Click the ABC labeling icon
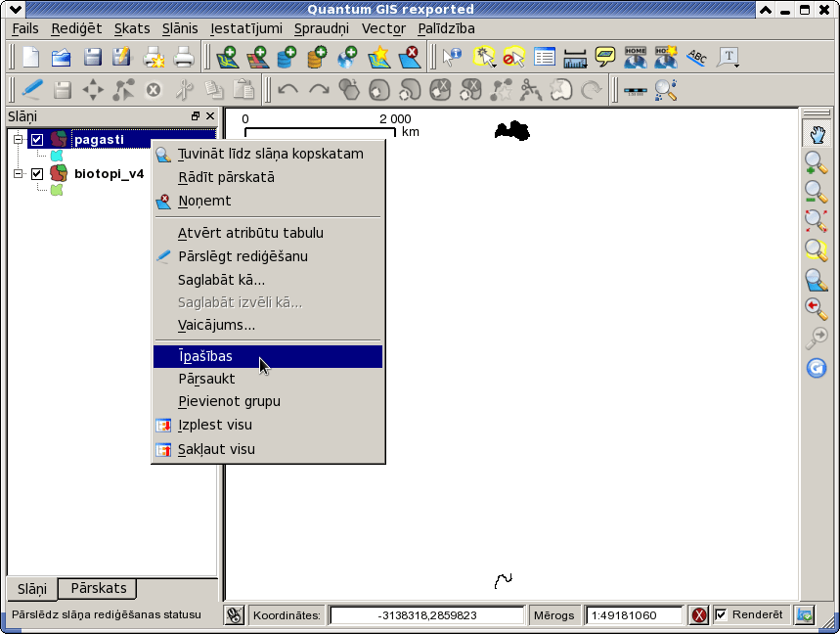This screenshot has height=634, width=840. click(x=696, y=57)
